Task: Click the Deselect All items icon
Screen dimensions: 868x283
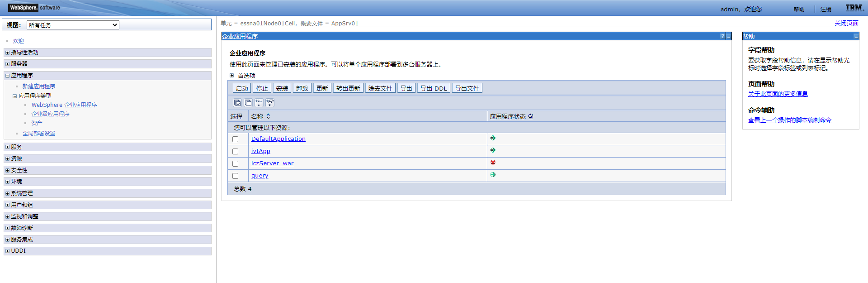Action: (x=248, y=103)
